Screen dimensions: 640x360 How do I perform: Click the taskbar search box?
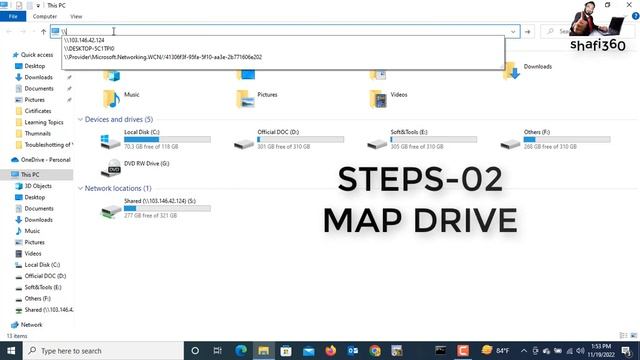103,351
